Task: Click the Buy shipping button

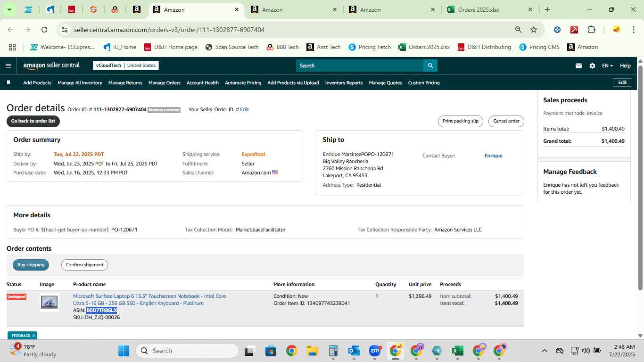Action: click(31, 265)
